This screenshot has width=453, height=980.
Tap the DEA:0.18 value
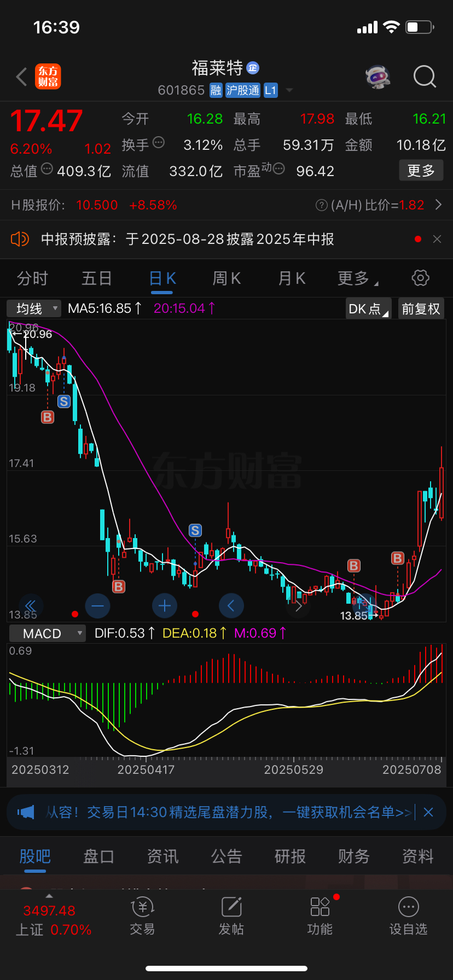195,633
